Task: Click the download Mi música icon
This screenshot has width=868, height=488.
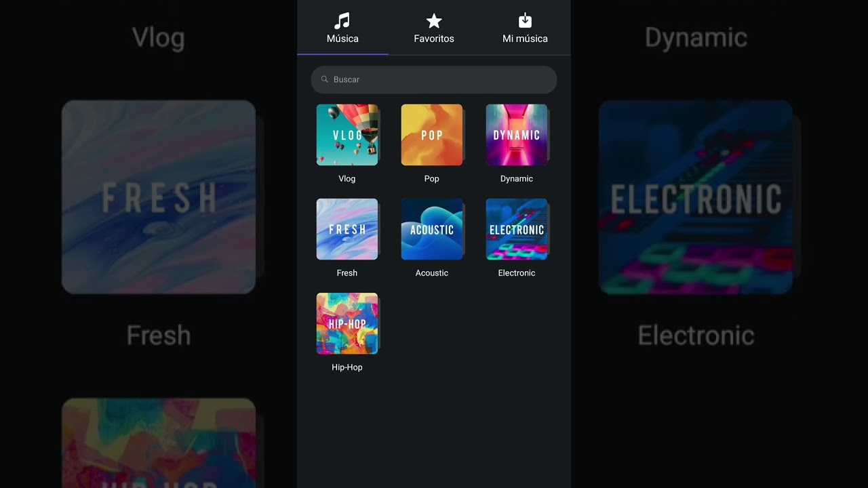Action: click(x=525, y=21)
